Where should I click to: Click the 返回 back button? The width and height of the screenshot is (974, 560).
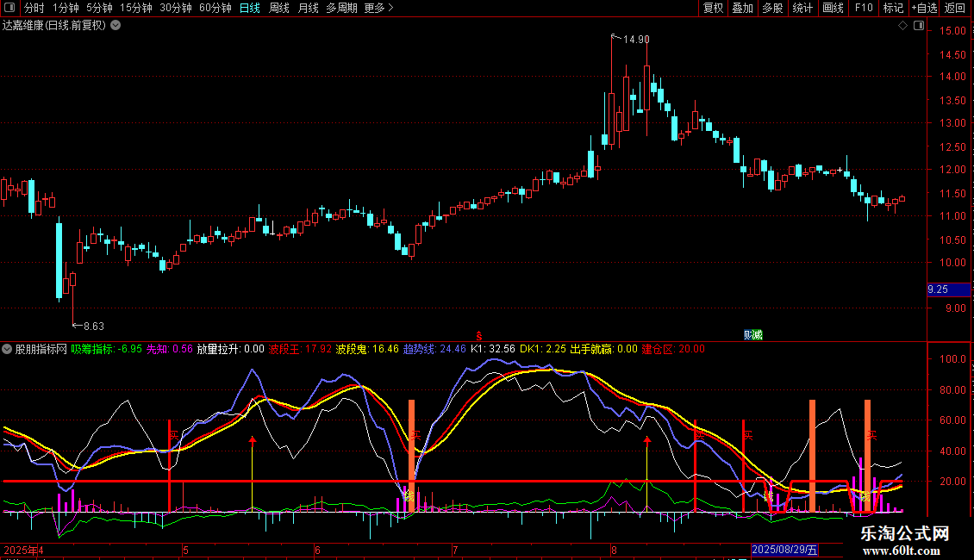pyautogui.click(x=955, y=8)
